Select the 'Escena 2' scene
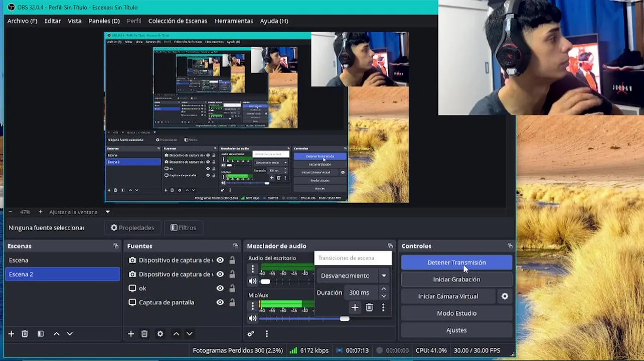The height and width of the screenshot is (361, 644). [63, 274]
